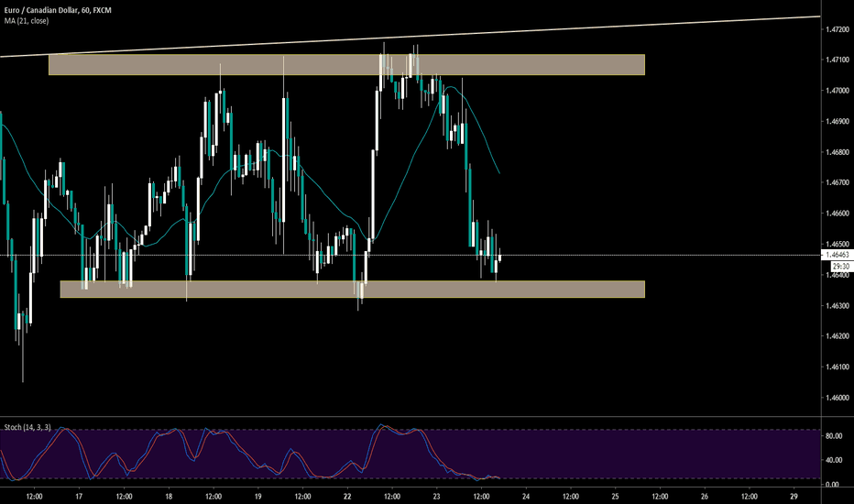
Task: Click the 1.46300 price axis label
Action: click(x=838, y=306)
